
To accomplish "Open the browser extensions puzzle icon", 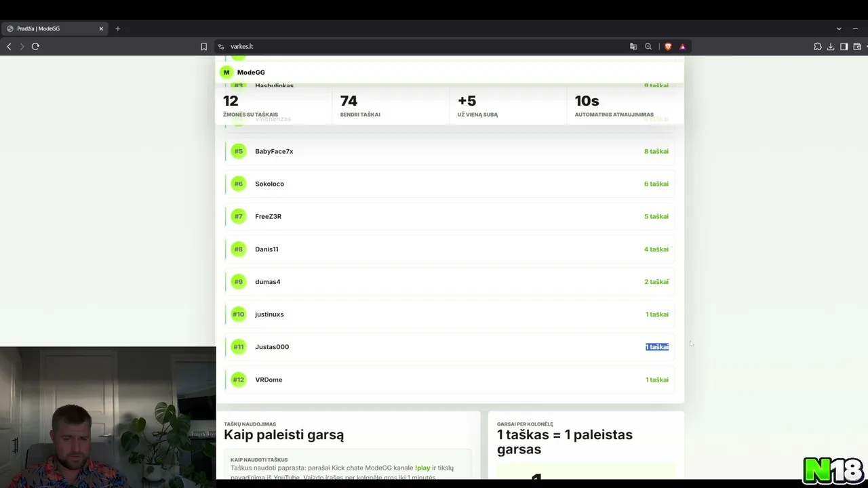I will [818, 47].
